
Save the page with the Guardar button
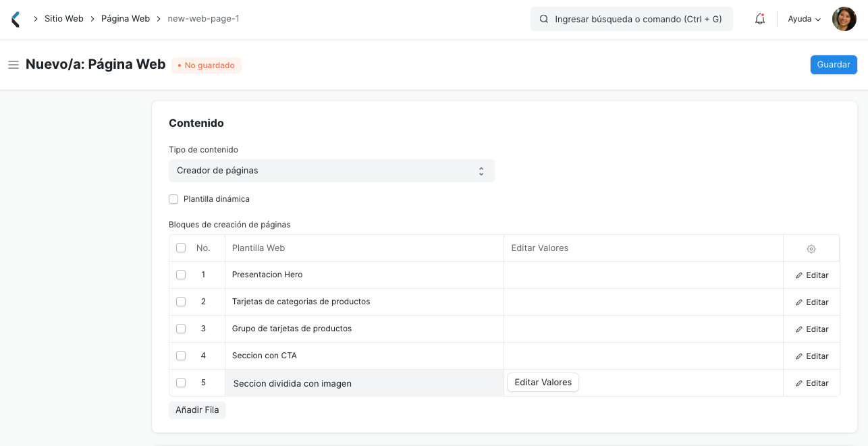[833, 64]
